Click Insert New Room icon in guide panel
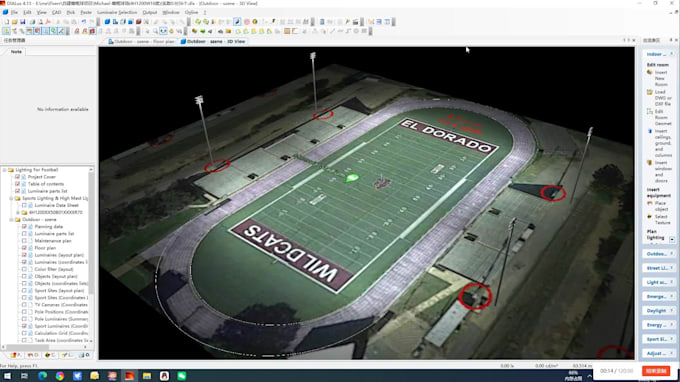 click(649, 72)
